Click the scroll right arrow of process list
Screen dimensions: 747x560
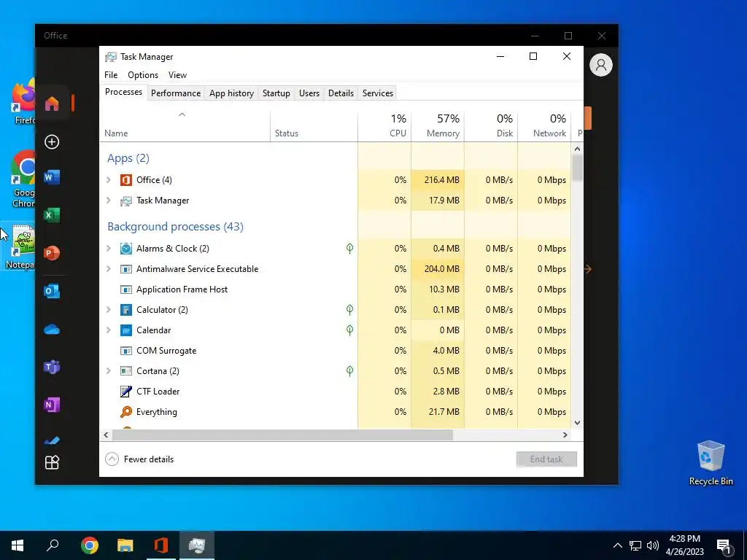coord(565,435)
